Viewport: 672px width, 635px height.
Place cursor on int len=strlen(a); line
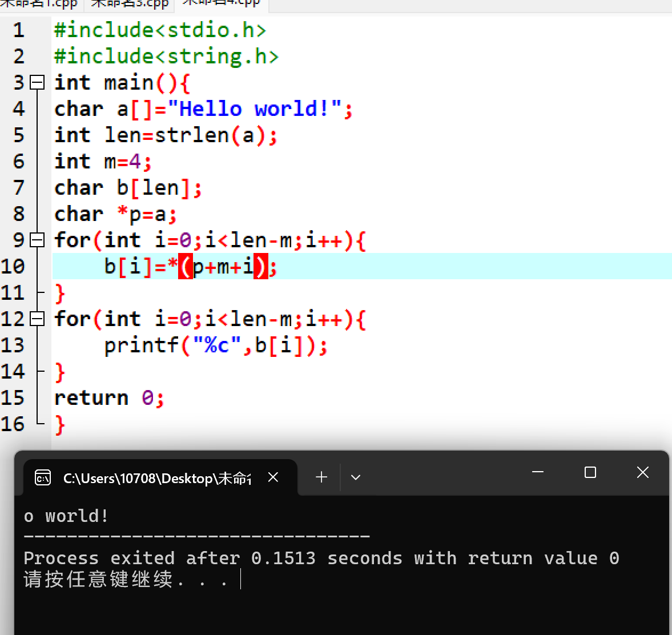[x=166, y=135]
